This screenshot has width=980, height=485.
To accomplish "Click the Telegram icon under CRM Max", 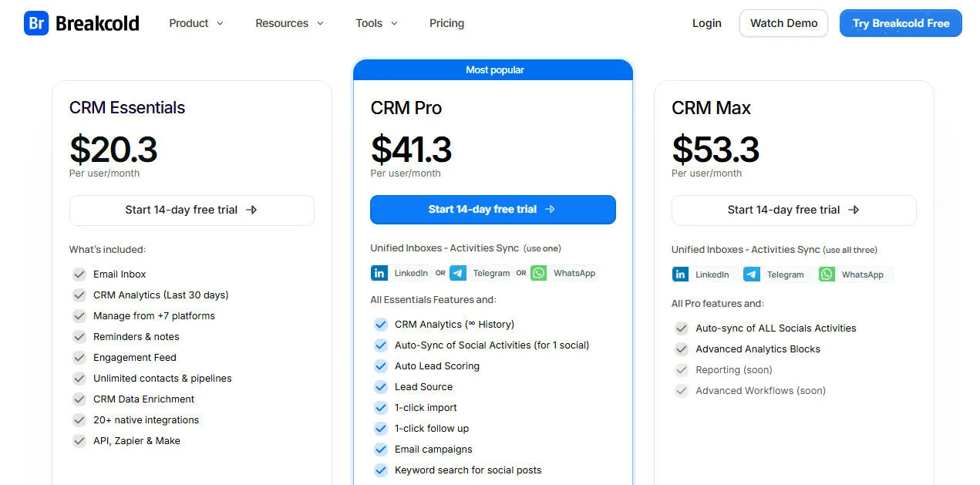I will click(x=751, y=274).
